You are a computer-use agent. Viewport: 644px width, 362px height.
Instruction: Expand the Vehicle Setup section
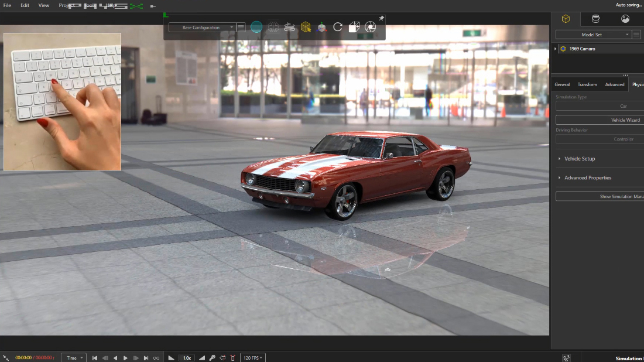tap(580, 159)
